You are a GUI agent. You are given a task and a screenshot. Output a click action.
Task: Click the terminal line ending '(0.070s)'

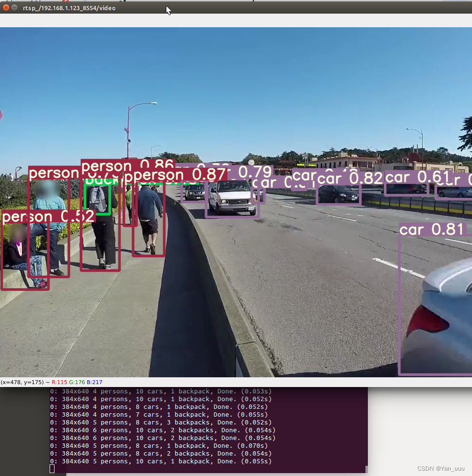[159, 446]
